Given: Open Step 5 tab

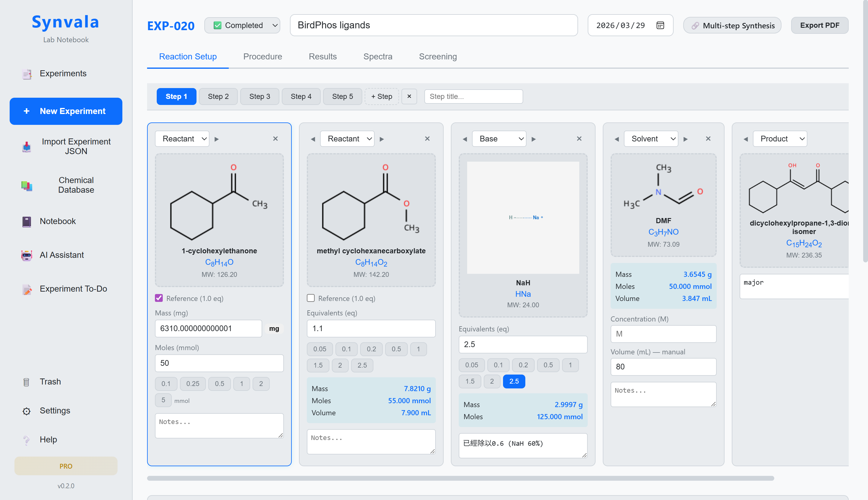Looking at the screenshot, I should [x=343, y=97].
